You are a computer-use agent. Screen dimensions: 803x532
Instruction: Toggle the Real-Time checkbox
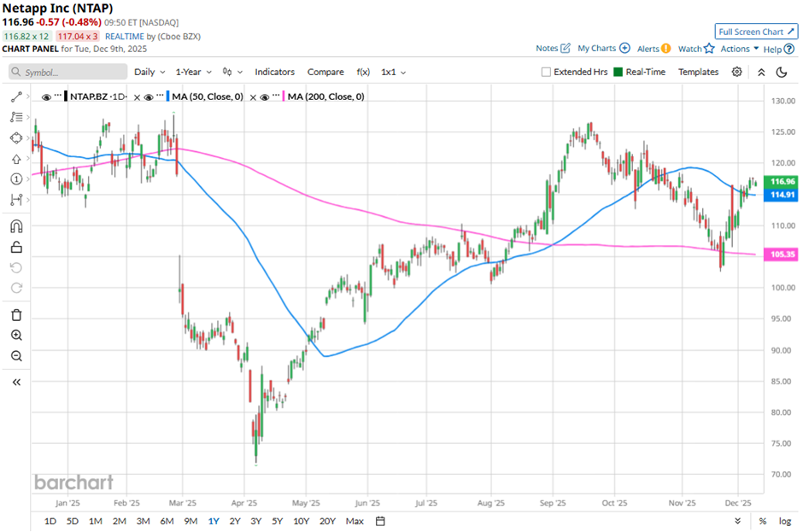[618, 73]
